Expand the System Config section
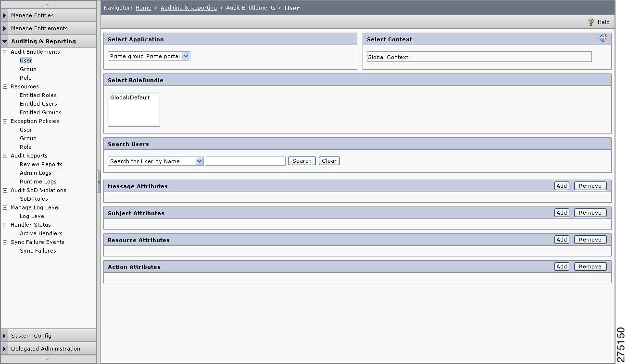Image resolution: width=628 pixels, height=364 pixels. point(48,336)
